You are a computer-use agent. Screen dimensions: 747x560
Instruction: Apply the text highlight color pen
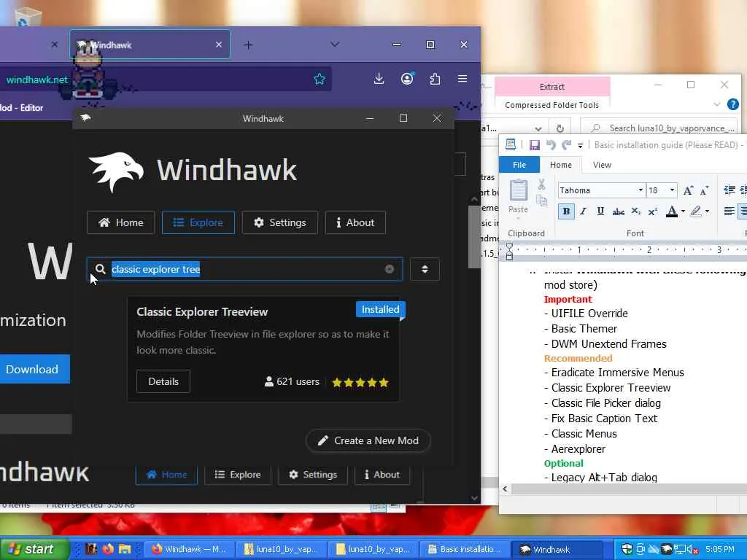[x=696, y=211]
